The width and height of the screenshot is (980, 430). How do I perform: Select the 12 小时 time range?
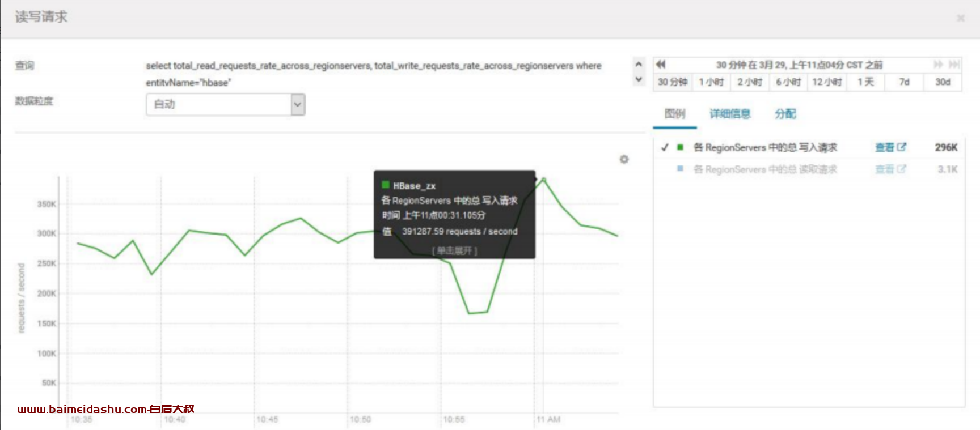(827, 82)
